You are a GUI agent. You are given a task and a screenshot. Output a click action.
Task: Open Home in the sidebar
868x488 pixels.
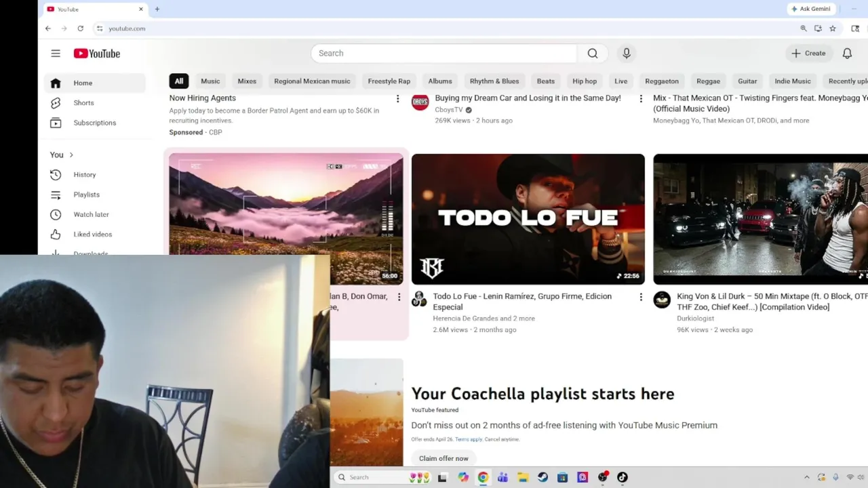(x=95, y=83)
